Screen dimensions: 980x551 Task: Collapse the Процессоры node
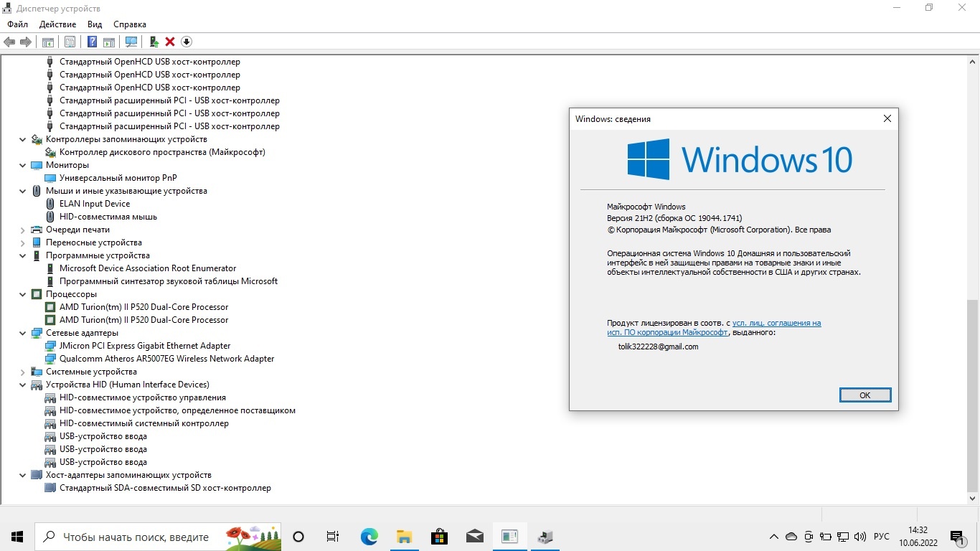23,294
